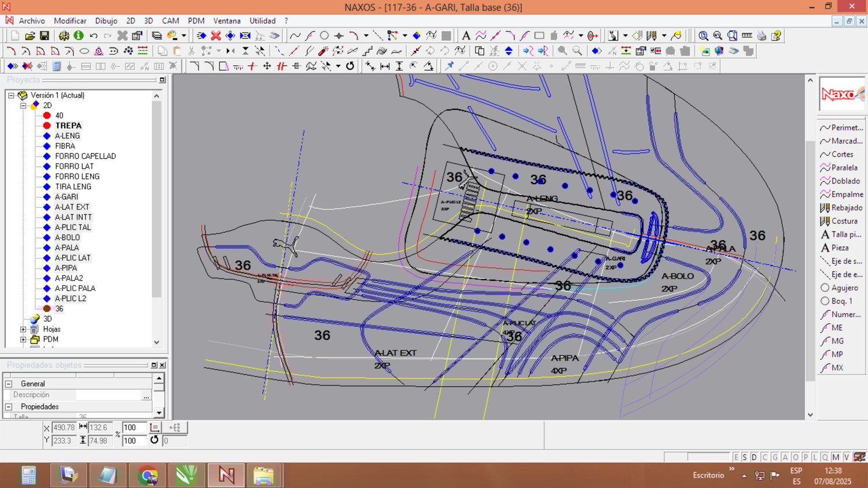868x488 pixels.
Task: Open the Utilidad menu
Action: pyautogui.click(x=262, y=21)
